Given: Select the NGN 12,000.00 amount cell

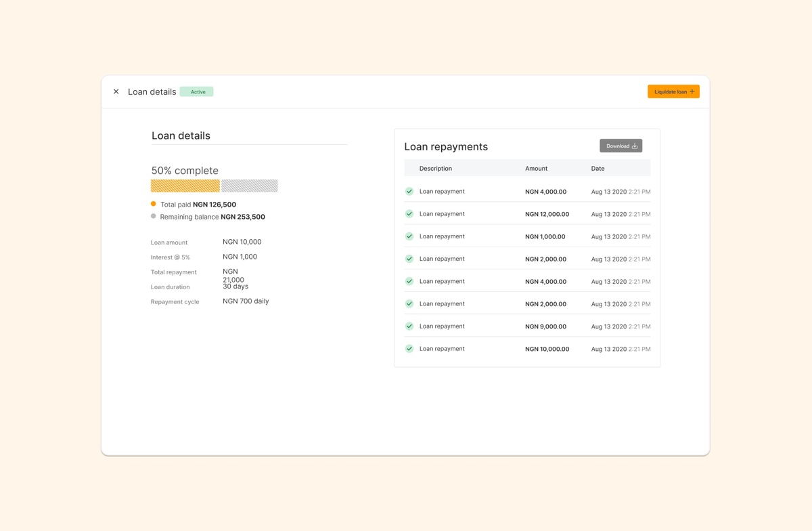Looking at the screenshot, I should click(x=547, y=214).
